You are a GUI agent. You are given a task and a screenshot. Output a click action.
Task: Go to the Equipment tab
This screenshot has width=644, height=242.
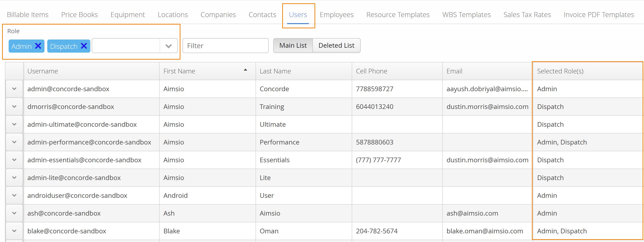pos(128,15)
